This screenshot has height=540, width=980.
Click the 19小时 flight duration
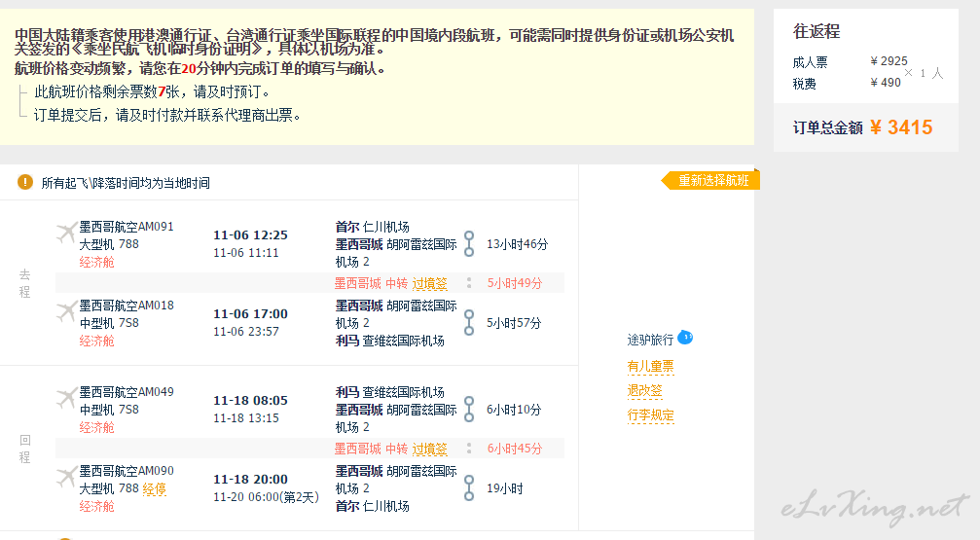(504, 488)
